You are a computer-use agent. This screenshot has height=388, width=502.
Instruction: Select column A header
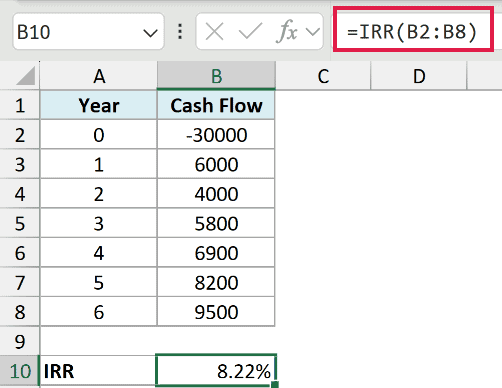pos(99,76)
